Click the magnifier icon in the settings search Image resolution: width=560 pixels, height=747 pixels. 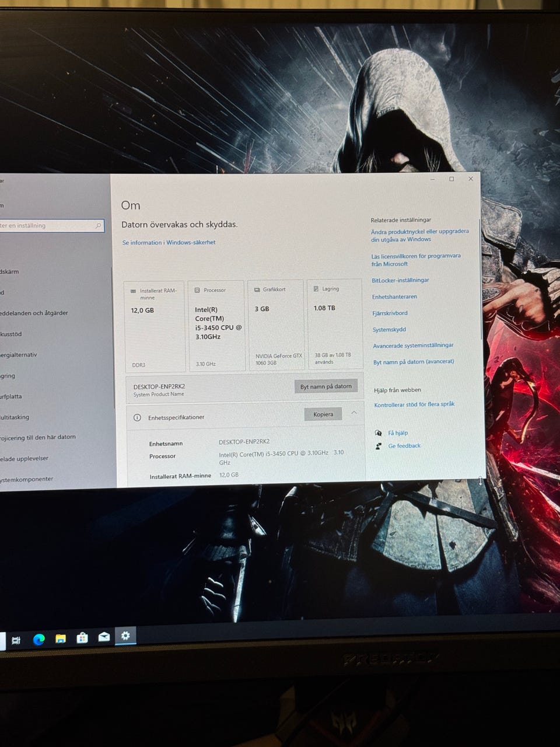click(98, 225)
